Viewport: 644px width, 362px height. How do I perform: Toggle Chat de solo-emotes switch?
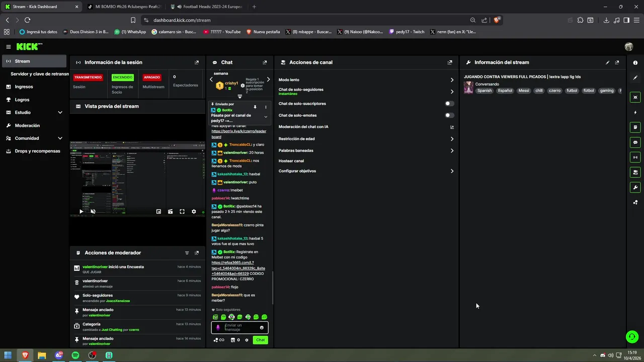[x=449, y=115]
